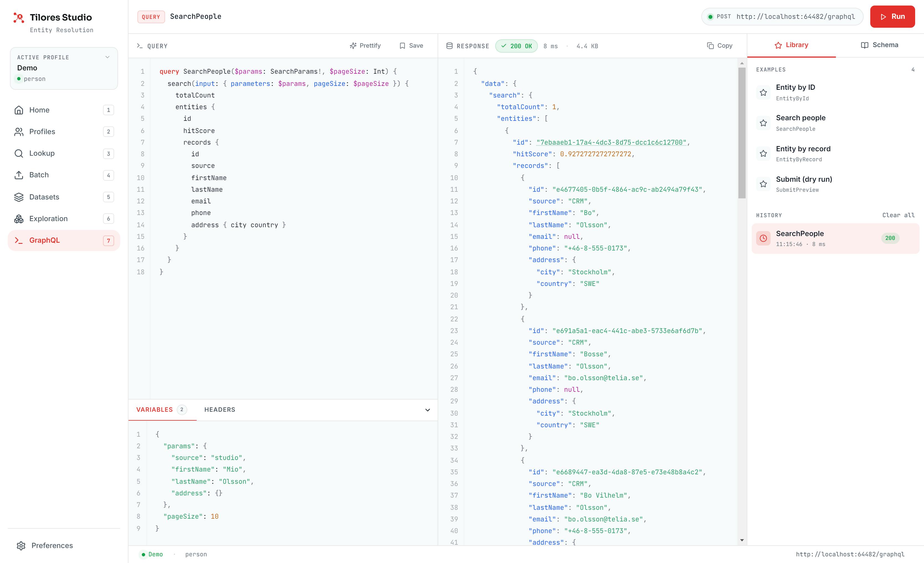Screen dimensions: 924x563
Task: Save the current query
Action: click(x=411, y=46)
